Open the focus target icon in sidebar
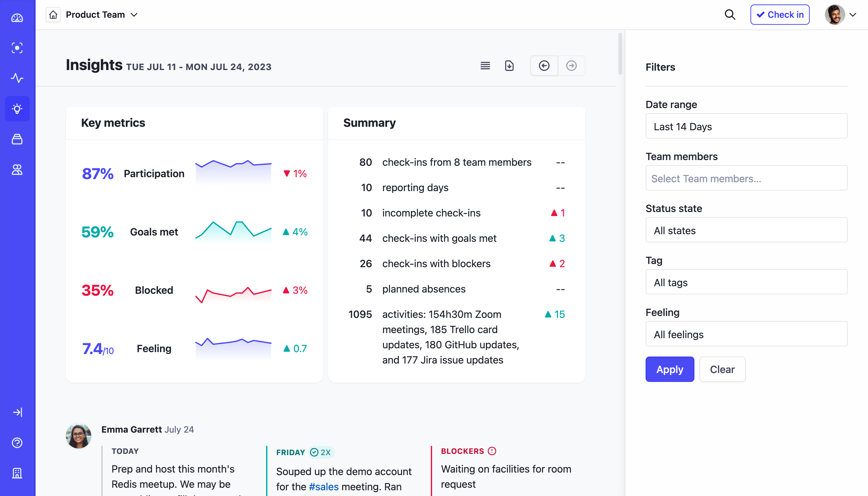Image resolution: width=868 pixels, height=496 pixels. 17,48
